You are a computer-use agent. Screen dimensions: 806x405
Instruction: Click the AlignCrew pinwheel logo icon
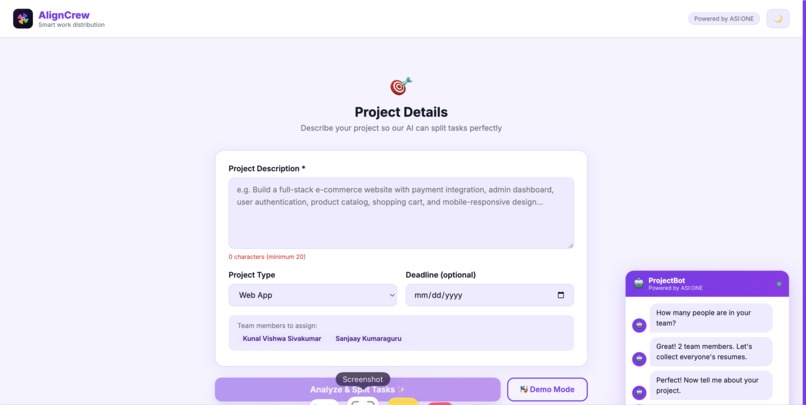click(23, 19)
